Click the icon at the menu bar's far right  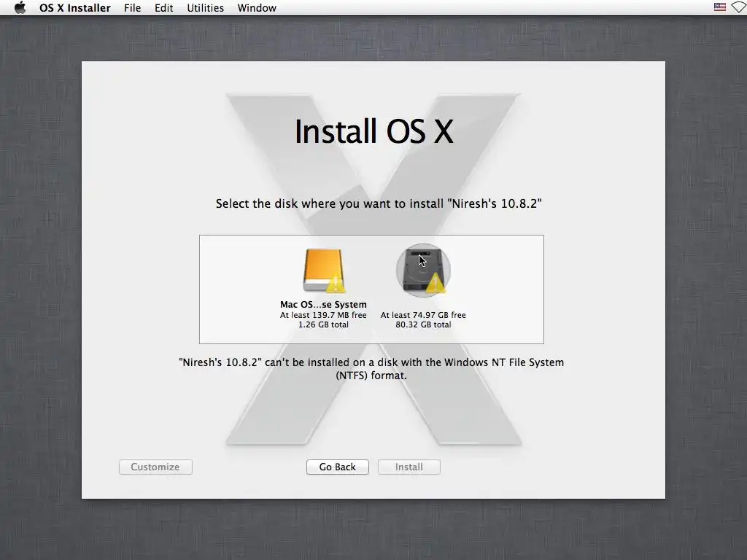pos(739,7)
